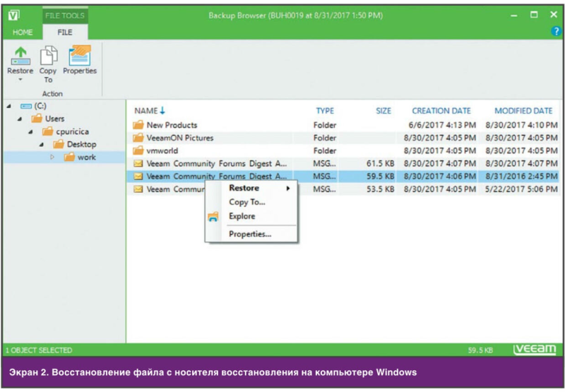Select the cpuricica folder in tree

point(66,131)
